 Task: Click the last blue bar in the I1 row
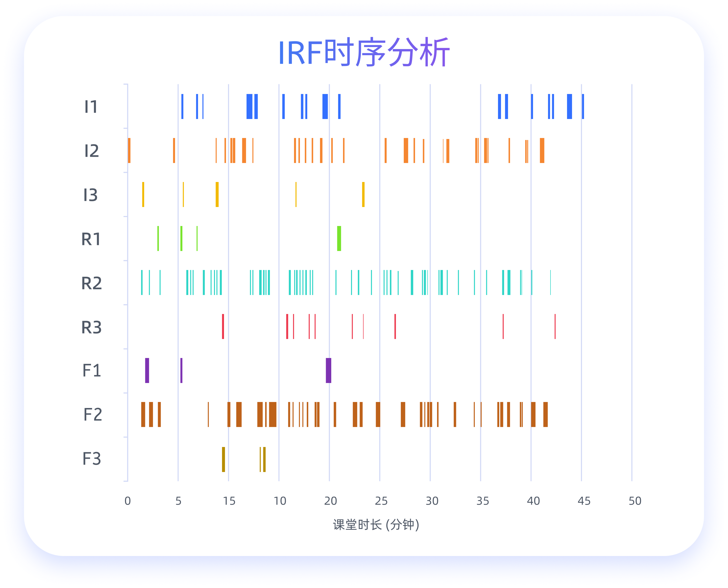coord(583,106)
